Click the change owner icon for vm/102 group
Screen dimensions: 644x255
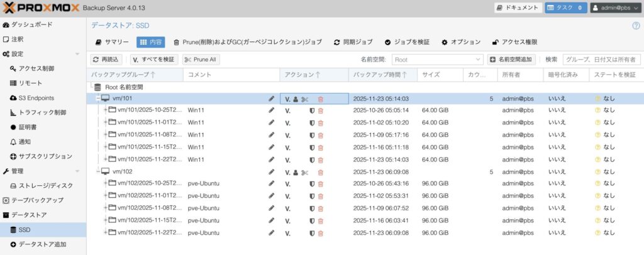pos(296,172)
